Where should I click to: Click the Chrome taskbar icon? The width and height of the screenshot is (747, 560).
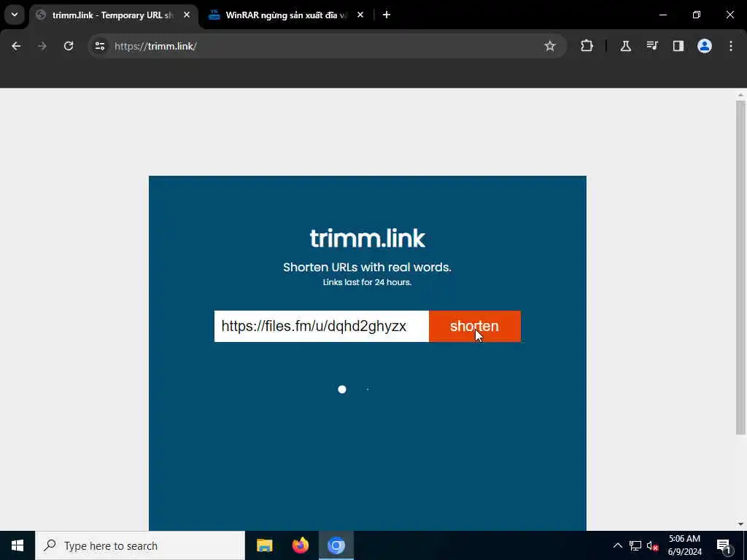click(336, 545)
